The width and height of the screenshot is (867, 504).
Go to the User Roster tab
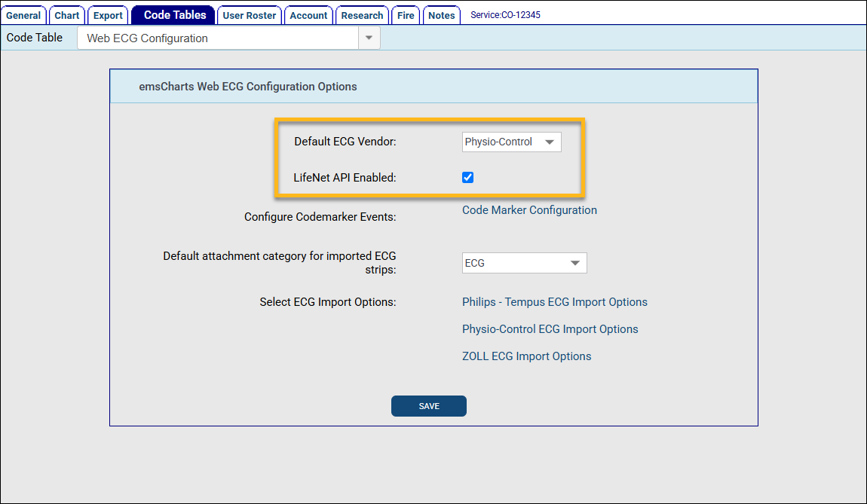(250, 15)
